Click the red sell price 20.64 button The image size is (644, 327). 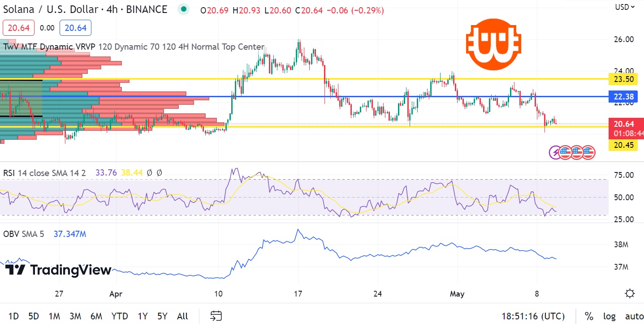[19, 28]
